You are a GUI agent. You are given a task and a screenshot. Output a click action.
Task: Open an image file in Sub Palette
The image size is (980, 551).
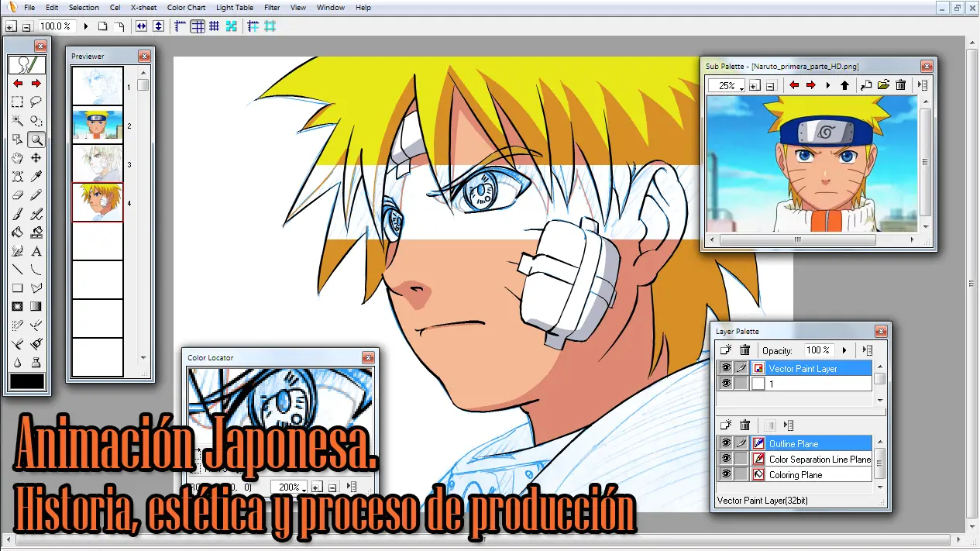883,85
